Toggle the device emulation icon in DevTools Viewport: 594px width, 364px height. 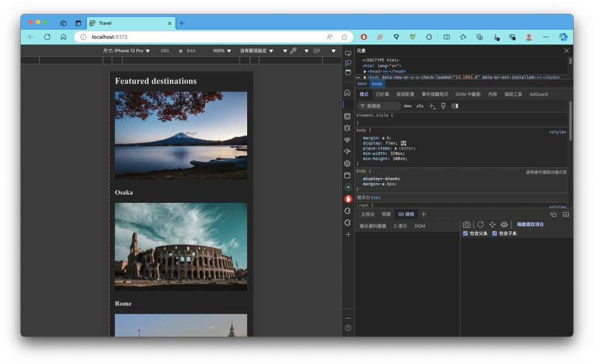348,63
